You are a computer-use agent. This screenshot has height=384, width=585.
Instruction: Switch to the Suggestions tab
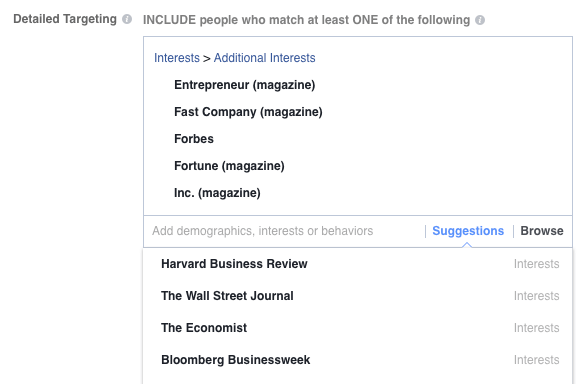click(x=468, y=231)
